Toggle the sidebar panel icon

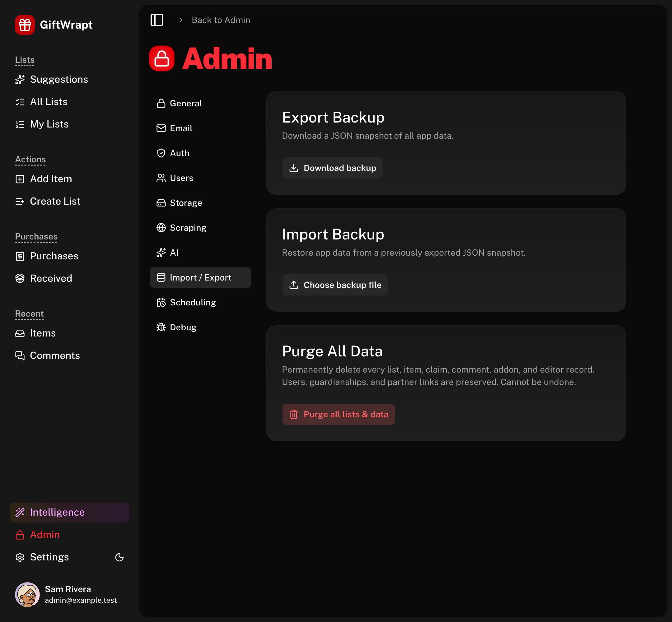(156, 20)
